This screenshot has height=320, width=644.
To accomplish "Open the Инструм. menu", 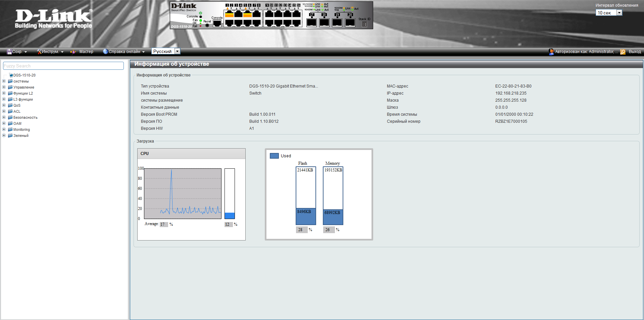I will (50, 52).
